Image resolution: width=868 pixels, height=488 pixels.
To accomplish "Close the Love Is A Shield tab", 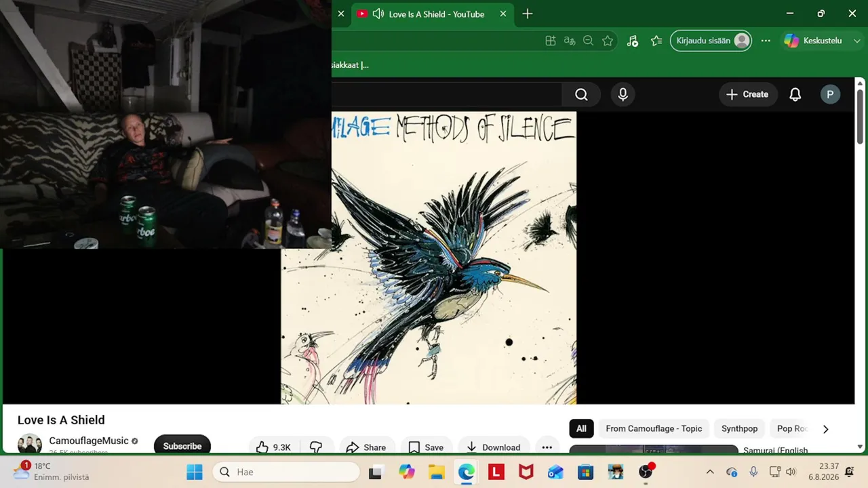I will (x=503, y=14).
